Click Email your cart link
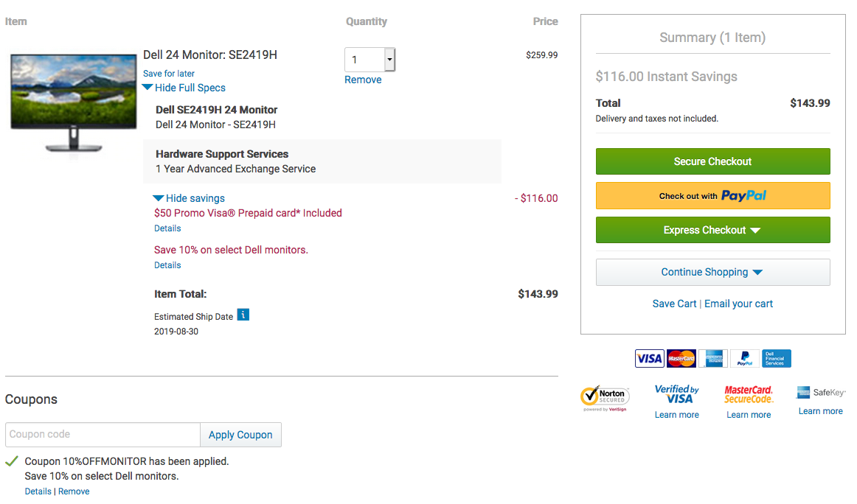857x504 pixels. (738, 304)
